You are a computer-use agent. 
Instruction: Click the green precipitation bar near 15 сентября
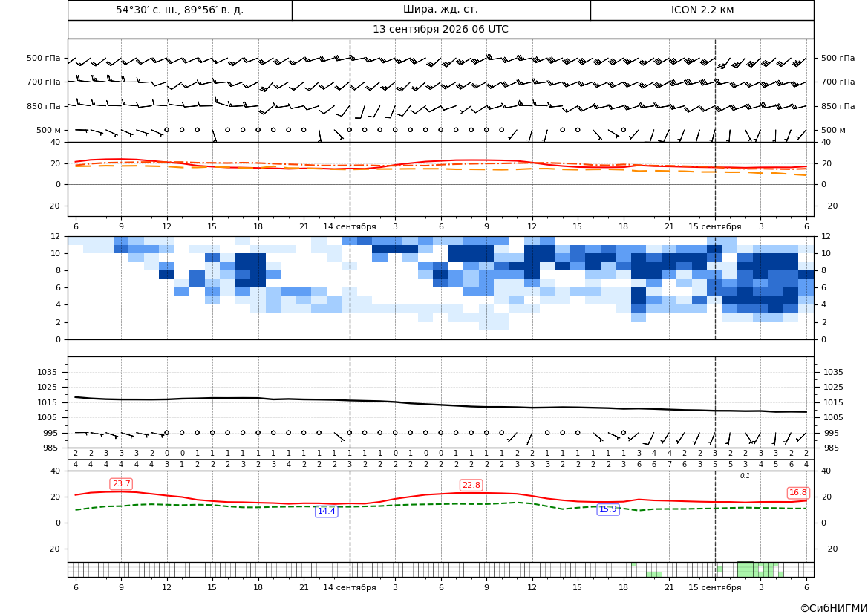[719, 569]
